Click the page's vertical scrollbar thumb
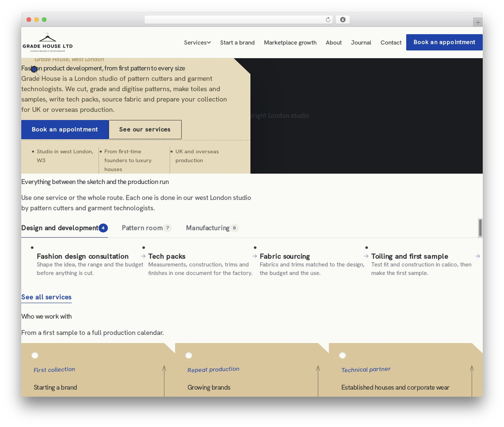The image size is (504, 427). (x=480, y=228)
